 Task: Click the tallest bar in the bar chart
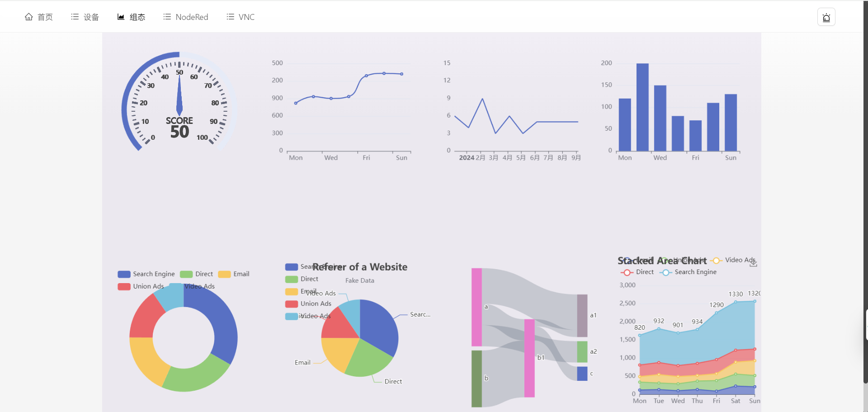coord(642,107)
